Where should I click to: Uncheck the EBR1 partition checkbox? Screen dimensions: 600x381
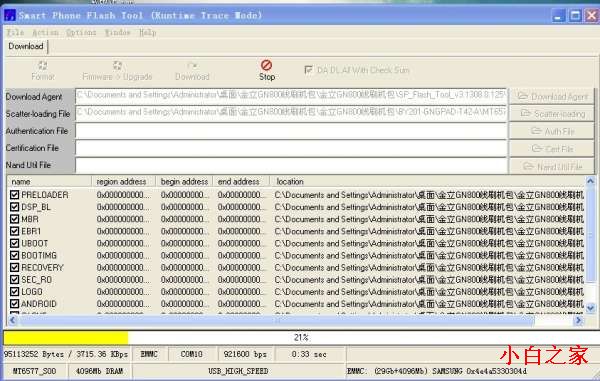[x=15, y=231]
